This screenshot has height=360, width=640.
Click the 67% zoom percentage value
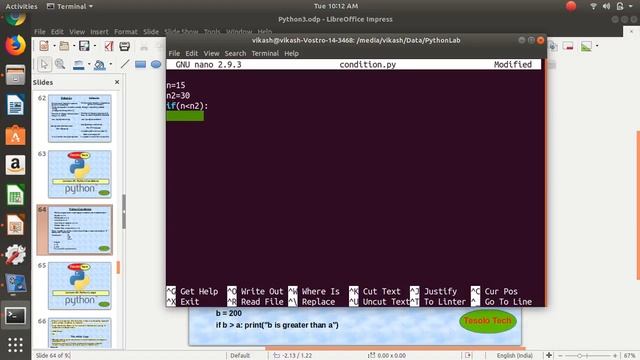click(x=629, y=356)
